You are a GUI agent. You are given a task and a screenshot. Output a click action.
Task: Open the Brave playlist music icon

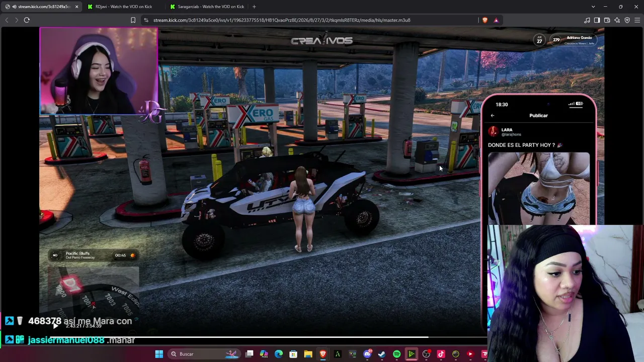587,20
